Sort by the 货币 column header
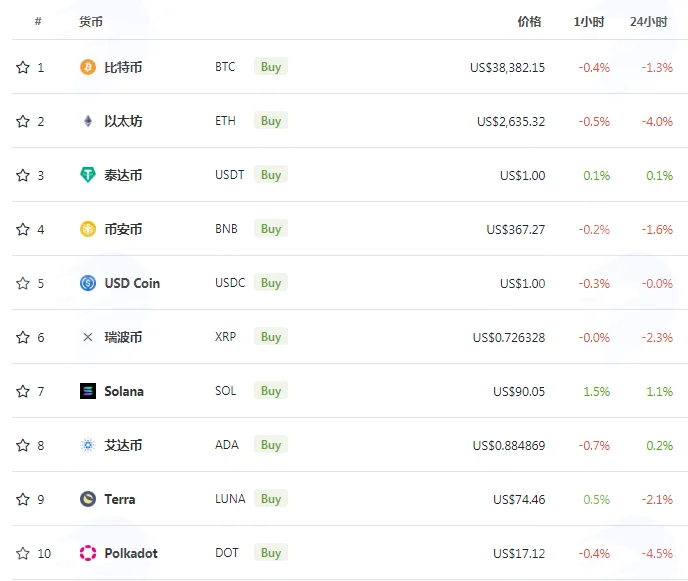 point(91,22)
